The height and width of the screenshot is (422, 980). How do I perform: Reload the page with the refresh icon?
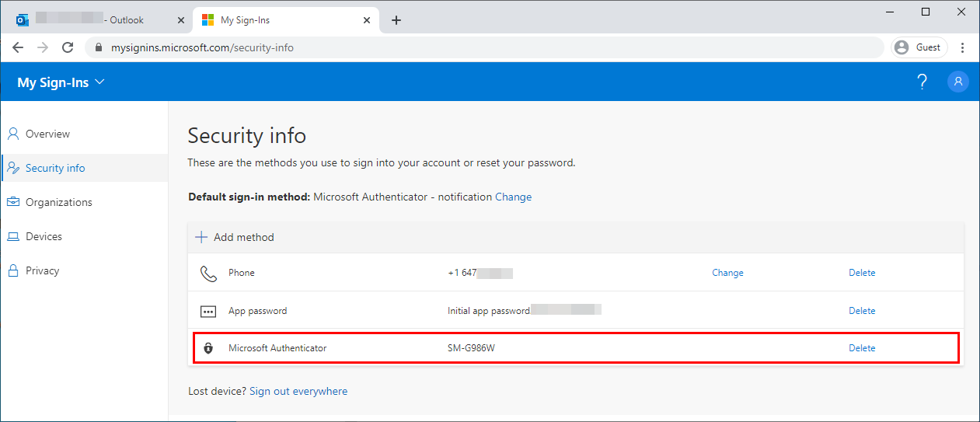coord(68,47)
